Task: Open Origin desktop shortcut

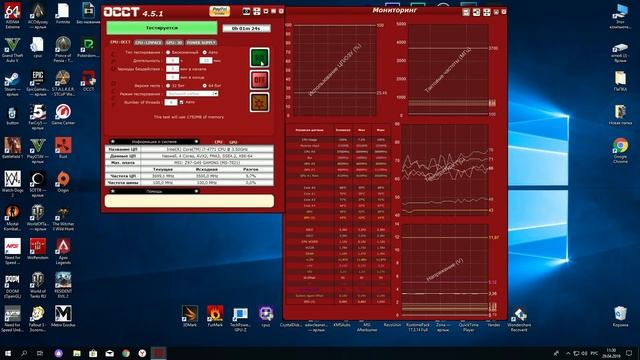Action: [63, 182]
